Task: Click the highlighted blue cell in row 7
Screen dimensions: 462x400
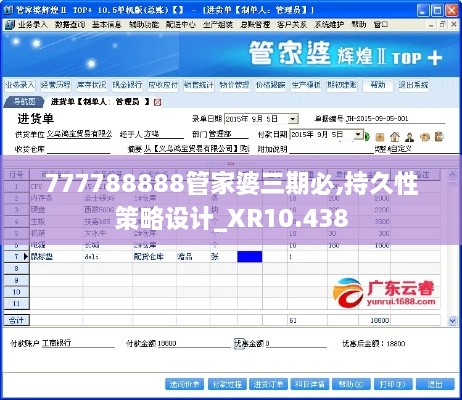Action: tap(250, 257)
